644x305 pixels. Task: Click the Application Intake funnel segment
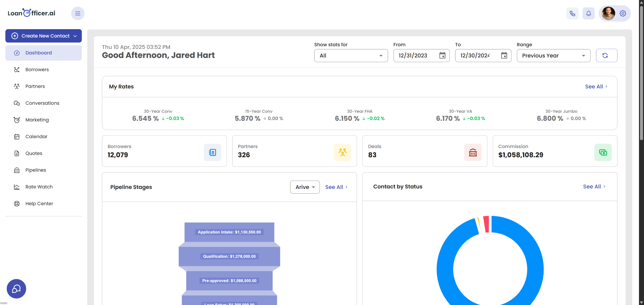(x=229, y=232)
